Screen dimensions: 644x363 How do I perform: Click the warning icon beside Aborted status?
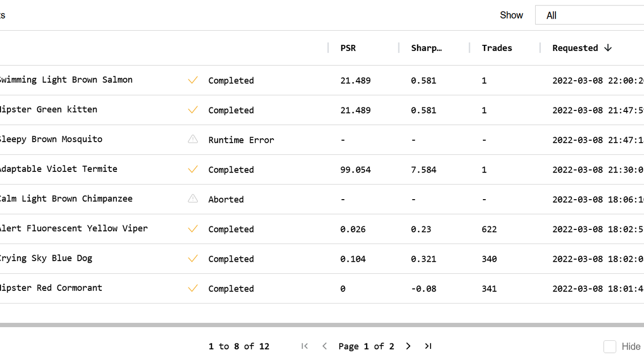click(x=193, y=199)
